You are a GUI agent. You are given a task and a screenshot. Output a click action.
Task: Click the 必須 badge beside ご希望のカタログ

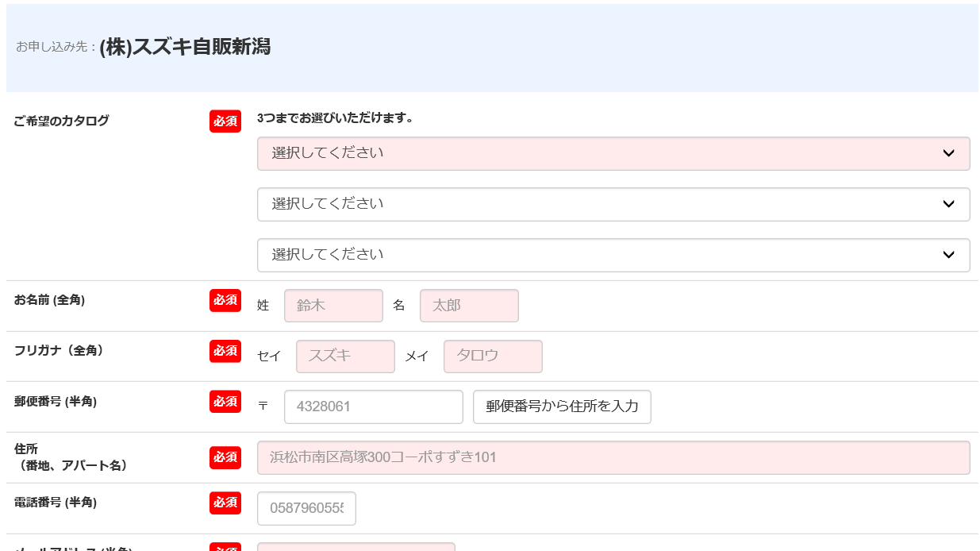[225, 121]
